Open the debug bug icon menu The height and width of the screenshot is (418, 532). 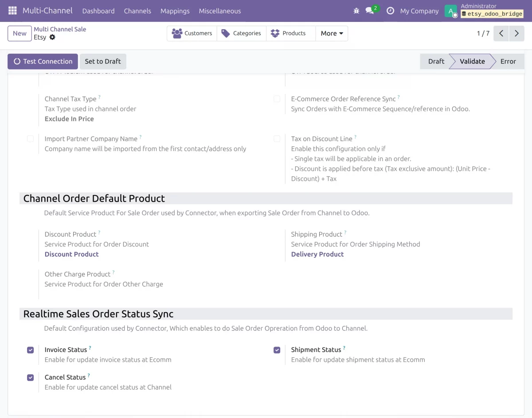click(x=356, y=11)
